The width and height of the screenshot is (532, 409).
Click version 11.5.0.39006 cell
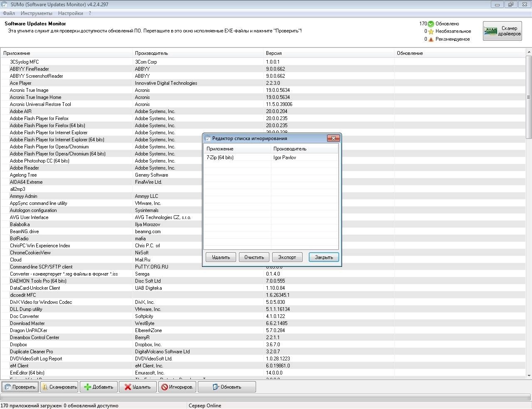pos(279,104)
